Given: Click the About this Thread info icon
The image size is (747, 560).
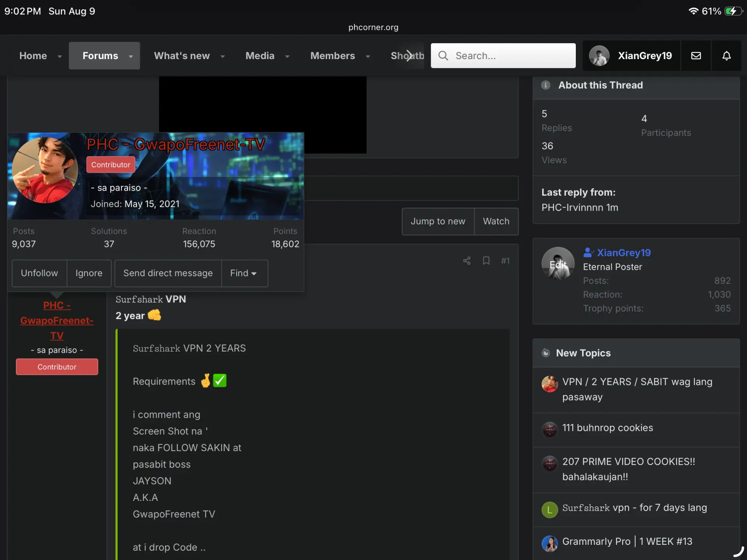Looking at the screenshot, I should (546, 85).
